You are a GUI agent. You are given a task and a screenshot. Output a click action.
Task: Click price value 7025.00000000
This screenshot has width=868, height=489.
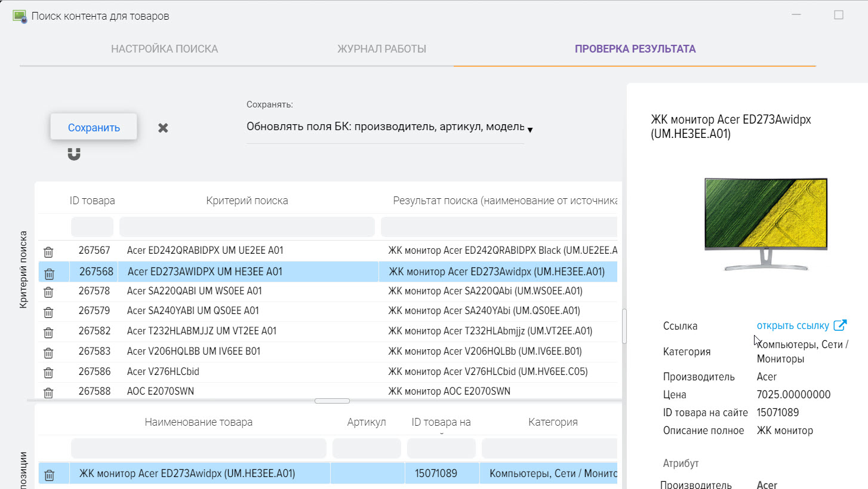click(793, 395)
